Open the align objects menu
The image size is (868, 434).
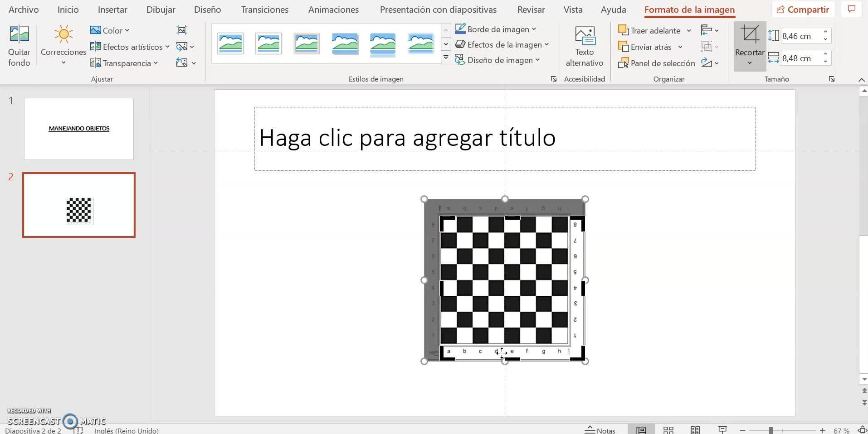(x=710, y=30)
